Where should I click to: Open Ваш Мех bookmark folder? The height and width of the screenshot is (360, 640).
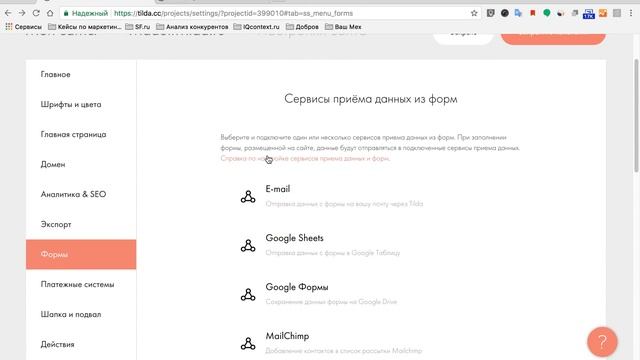[343, 27]
